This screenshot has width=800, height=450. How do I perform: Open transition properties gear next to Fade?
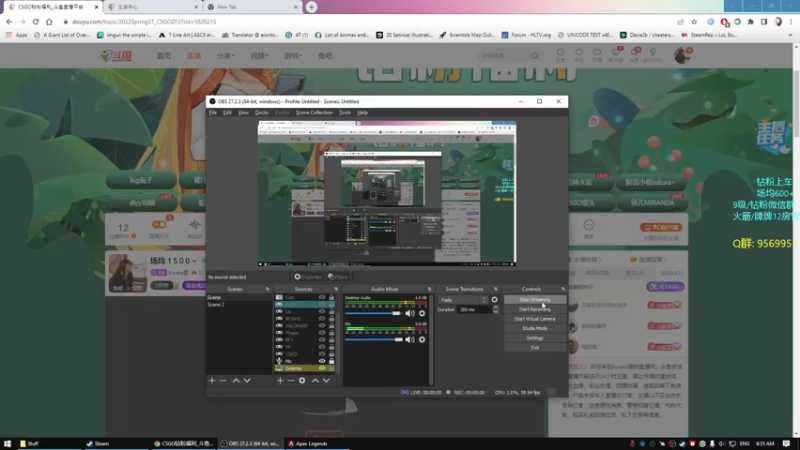coord(494,300)
